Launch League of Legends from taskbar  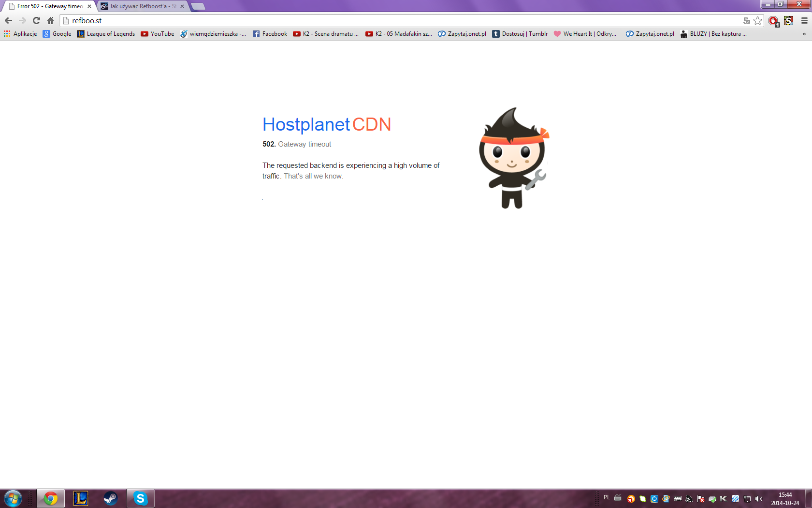[x=81, y=498]
